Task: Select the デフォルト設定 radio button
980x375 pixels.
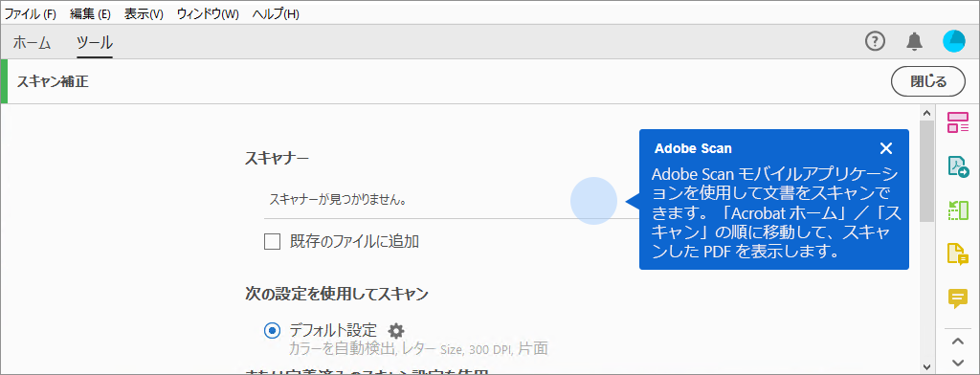Action: [272, 330]
